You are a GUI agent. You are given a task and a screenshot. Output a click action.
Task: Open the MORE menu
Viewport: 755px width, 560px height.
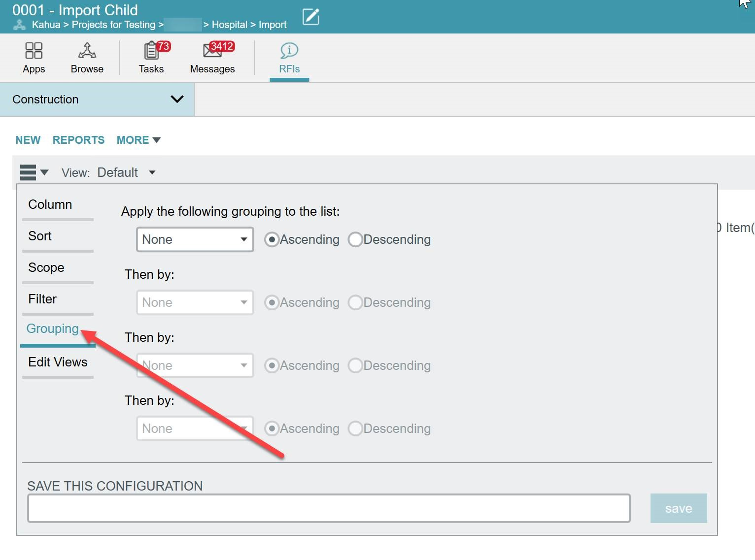[x=138, y=140]
